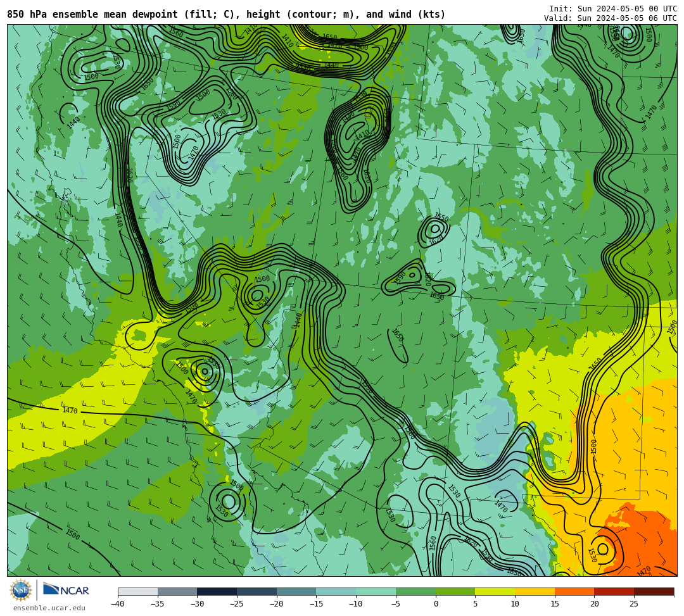Click the 25 colorbar tick label
Screen dimensions: 684x616
tap(634, 604)
